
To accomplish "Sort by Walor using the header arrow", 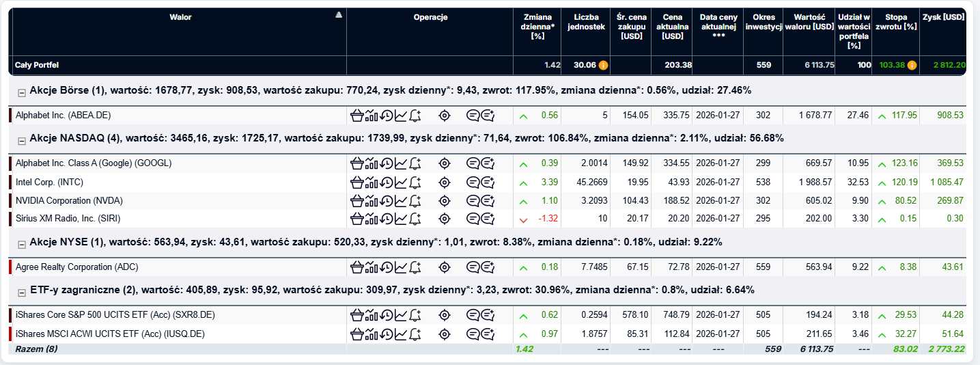I will (339, 16).
